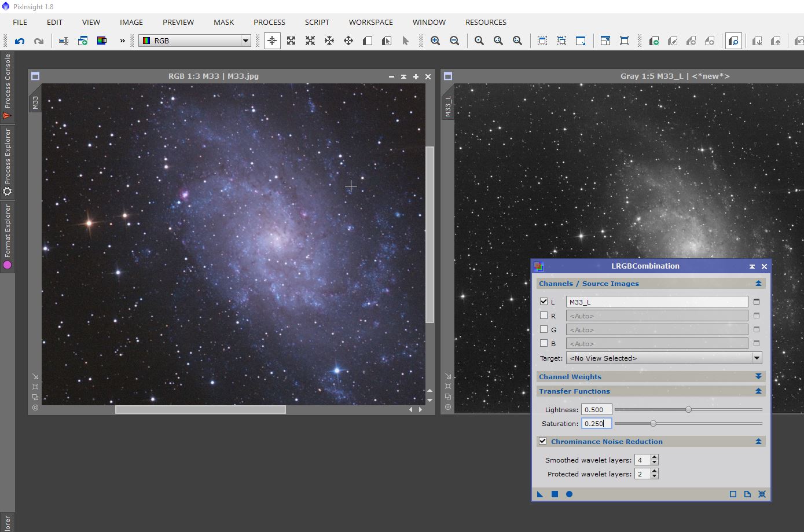The height and width of the screenshot is (532, 804).
Task: Adjust the Lightness slider handle
Action: click(x=688, y=409)
